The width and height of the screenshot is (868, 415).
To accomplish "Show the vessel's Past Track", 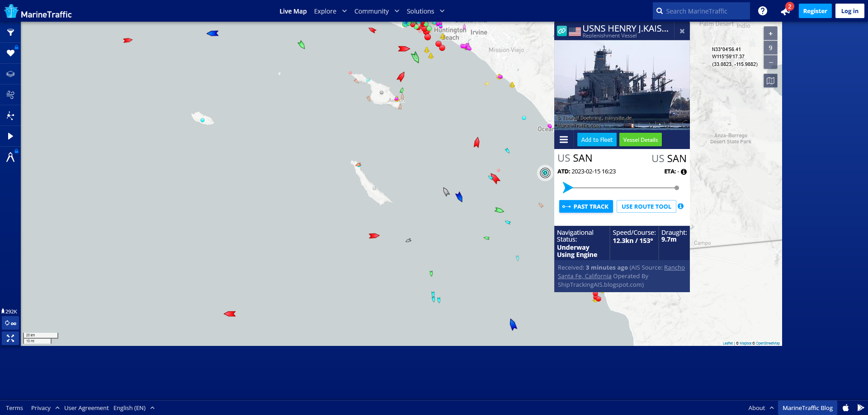I will click(586, 206).
